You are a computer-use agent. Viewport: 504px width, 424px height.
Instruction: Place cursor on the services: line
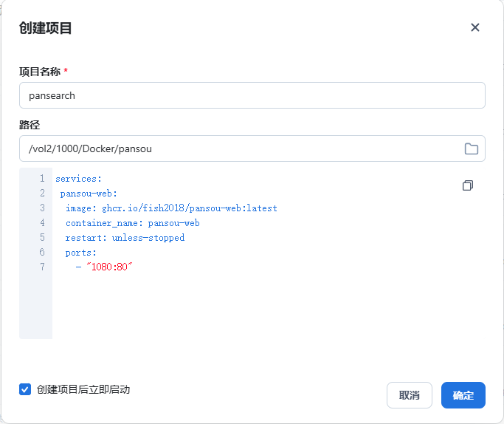78,179
